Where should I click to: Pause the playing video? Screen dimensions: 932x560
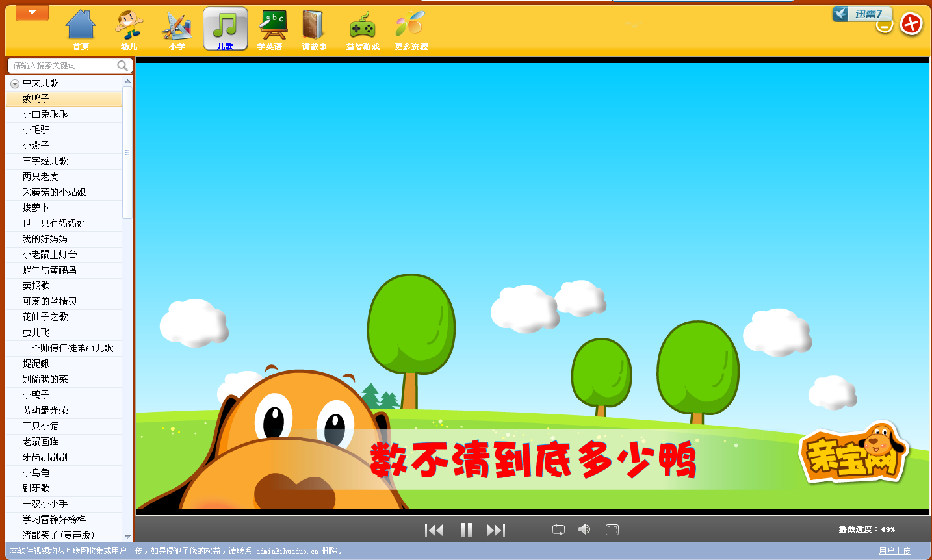click(x=466, y=530)
